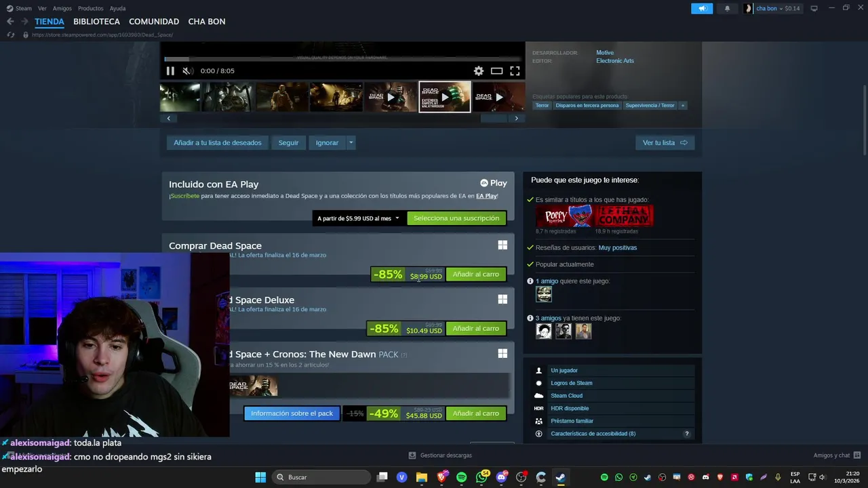Screen dimensions: 868x488
Task: Open Spotify from the taskbar
Action: point(461,477)
